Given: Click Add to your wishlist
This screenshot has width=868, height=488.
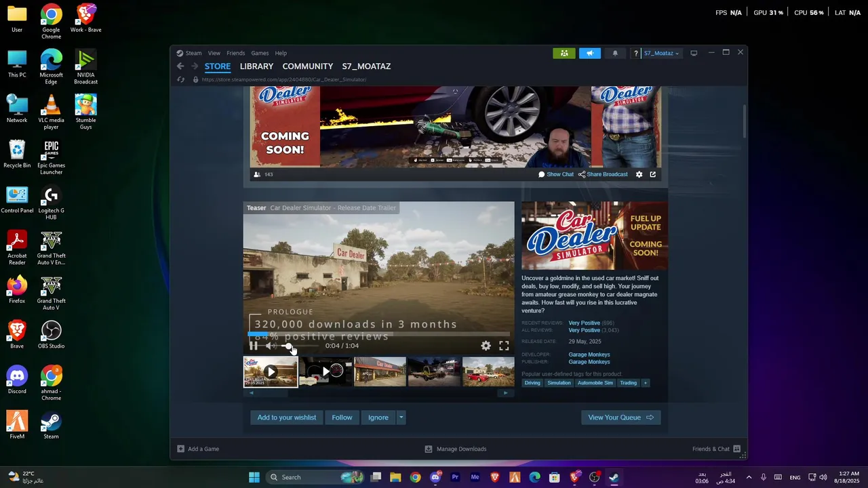Looking at the screenshot, I should point(287,418).
